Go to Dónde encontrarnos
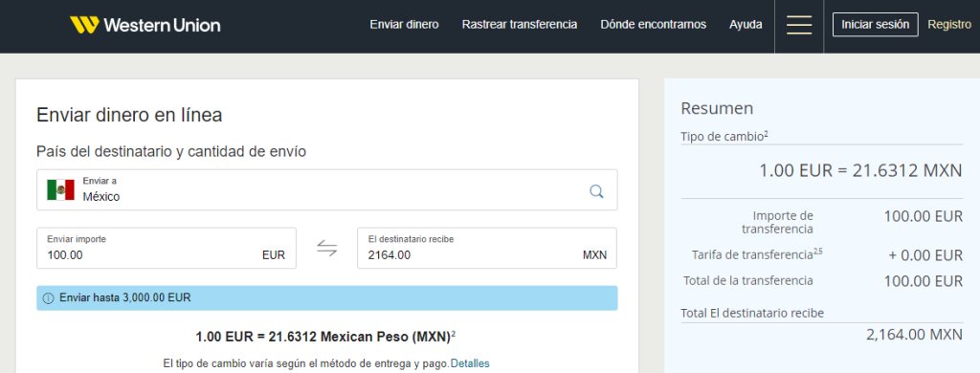The image size is (980, 373). 653,24
